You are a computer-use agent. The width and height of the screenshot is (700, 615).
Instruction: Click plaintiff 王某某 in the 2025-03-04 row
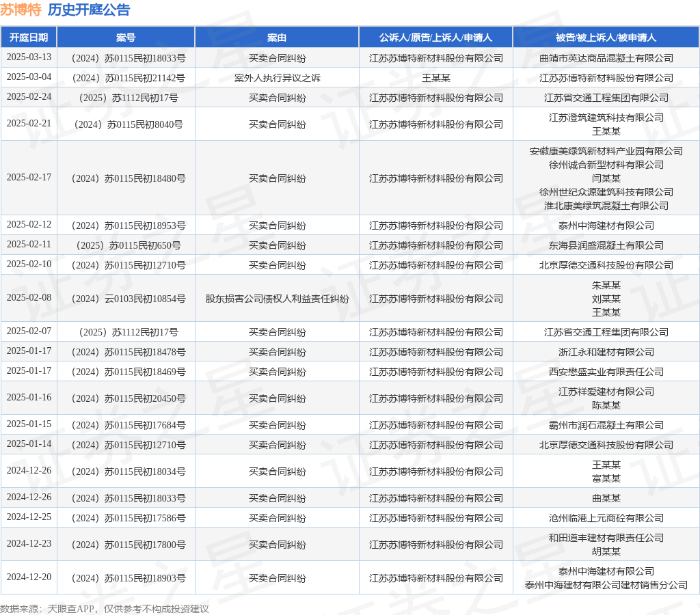point(436,78)
